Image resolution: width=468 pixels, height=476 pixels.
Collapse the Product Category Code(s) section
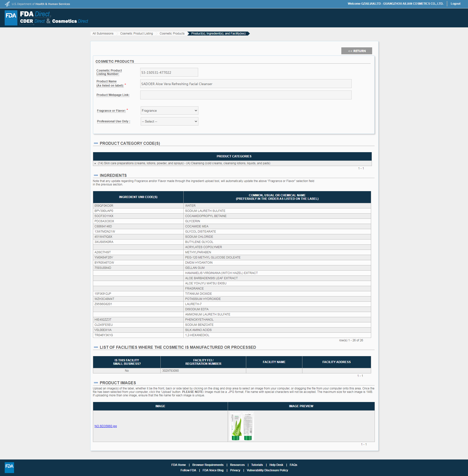(96, 143)
